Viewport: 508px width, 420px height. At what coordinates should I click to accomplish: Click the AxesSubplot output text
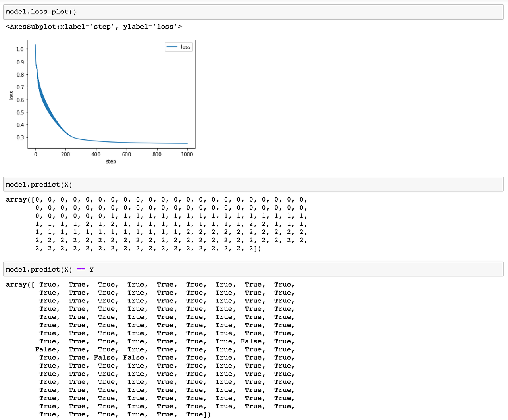[x=93, y=26]
